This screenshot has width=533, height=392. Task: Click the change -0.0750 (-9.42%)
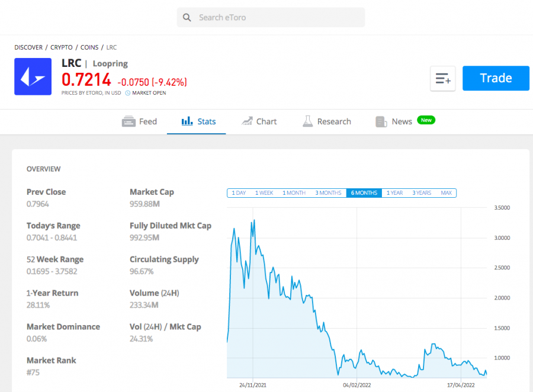pos(152,82)
